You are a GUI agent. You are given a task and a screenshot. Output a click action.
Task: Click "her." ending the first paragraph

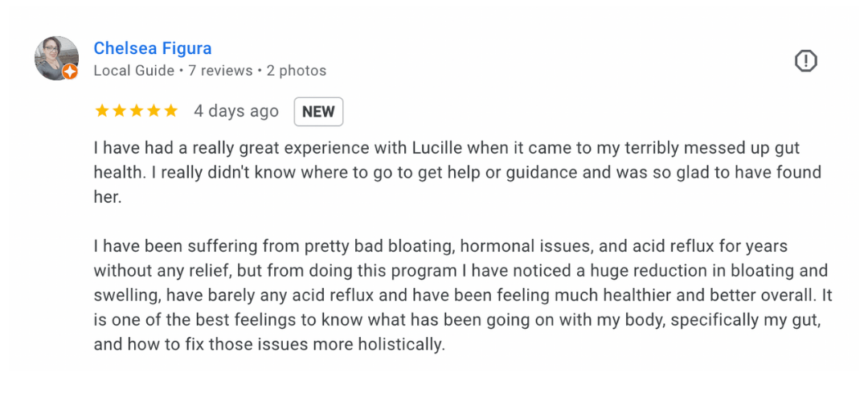(x=107, y=197)
